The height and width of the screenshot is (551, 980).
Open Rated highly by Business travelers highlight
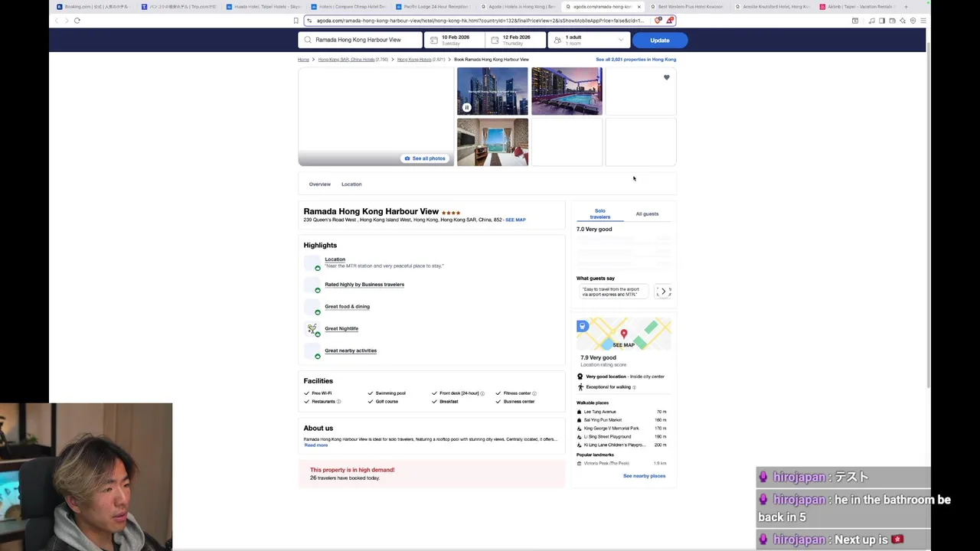pos(364,285)
